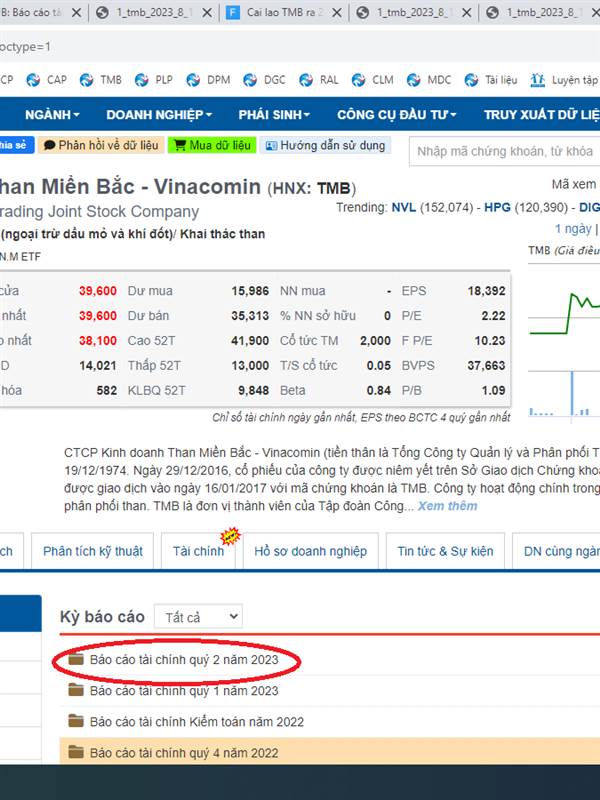
Task: Click folder icon of quý 4 năm 2022 report
Action: pos(76,752)
